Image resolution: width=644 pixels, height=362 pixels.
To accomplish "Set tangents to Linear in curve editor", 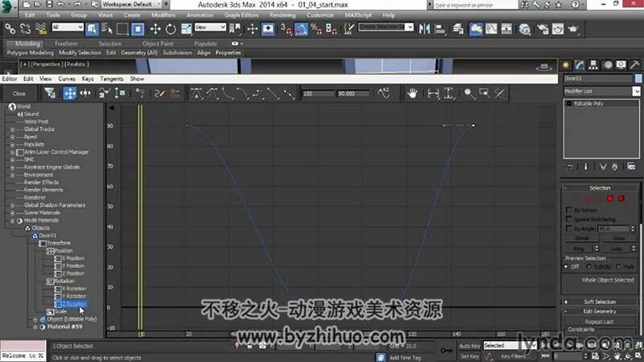I will click(x=273, y=93).
